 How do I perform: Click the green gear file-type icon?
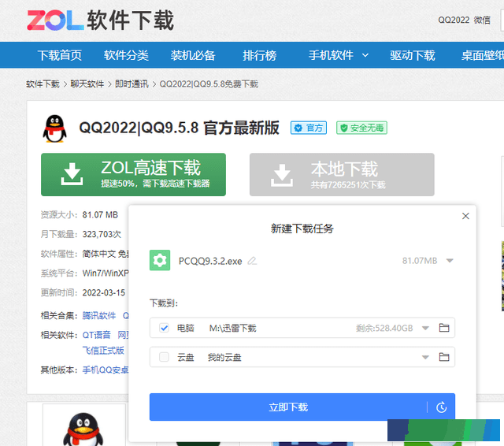160,260
